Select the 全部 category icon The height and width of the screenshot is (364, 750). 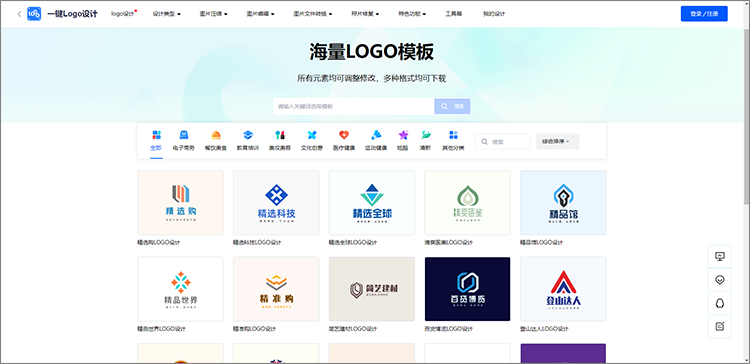click(156, 135)
